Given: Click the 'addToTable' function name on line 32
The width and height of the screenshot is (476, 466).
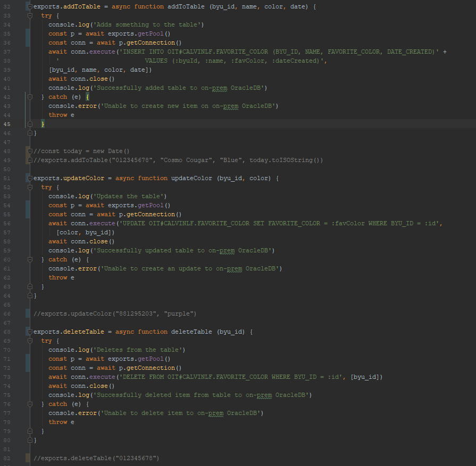Looking at the screenshot, I should pyautogui.click(x=186, y=6).
